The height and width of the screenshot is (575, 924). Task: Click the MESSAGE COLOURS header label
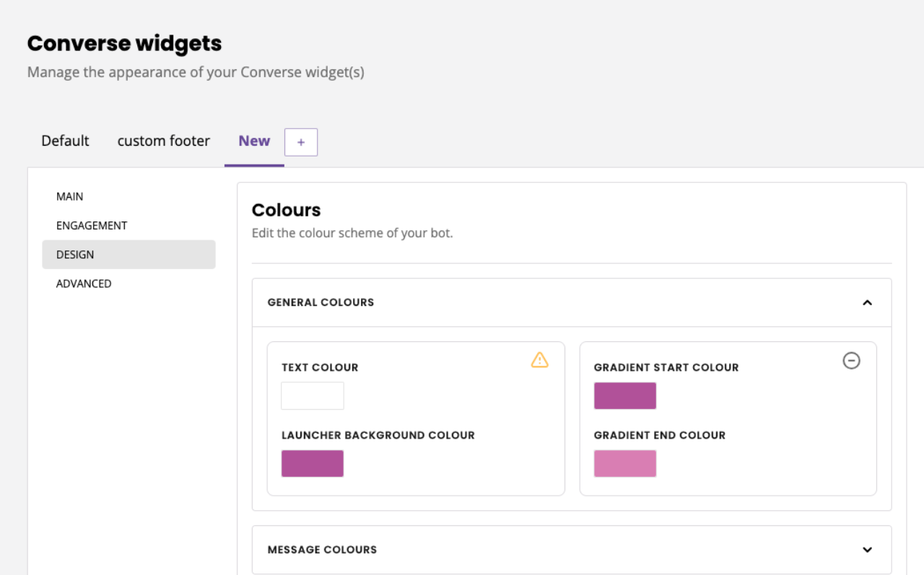click(322, 550)
